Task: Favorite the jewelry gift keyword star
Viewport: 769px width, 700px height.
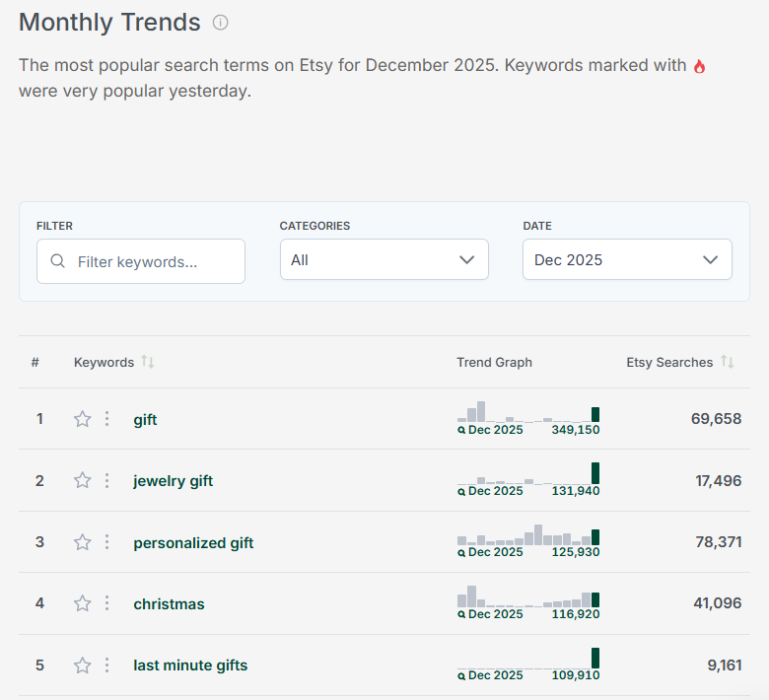Action: [x=83, y=480]
